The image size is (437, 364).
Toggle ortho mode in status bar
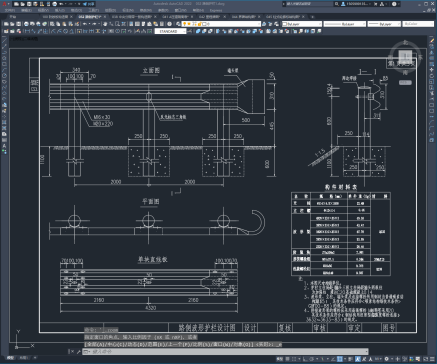tap(305, 359)
